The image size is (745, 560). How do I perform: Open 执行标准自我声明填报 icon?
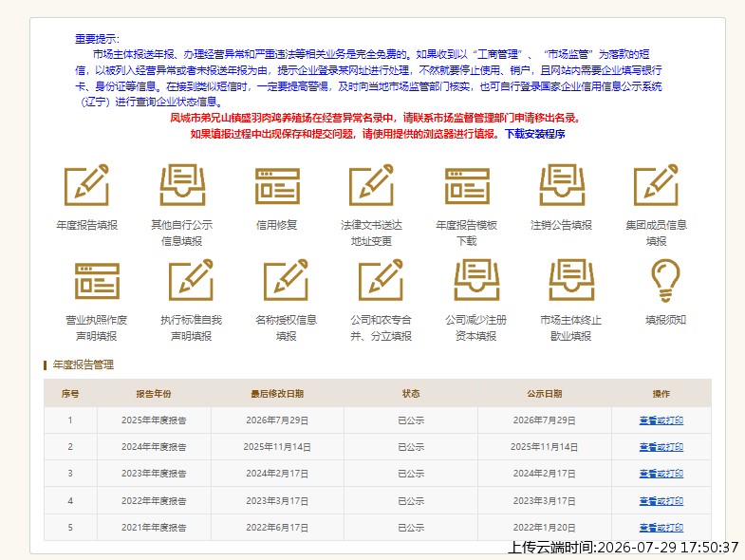click(192, 279)
